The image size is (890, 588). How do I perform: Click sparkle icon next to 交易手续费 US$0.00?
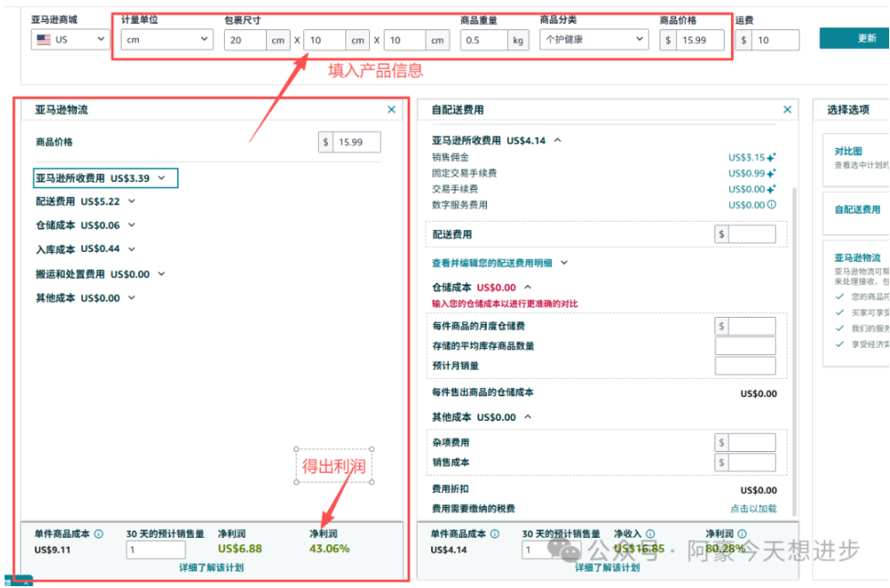(x=771, y=189)
